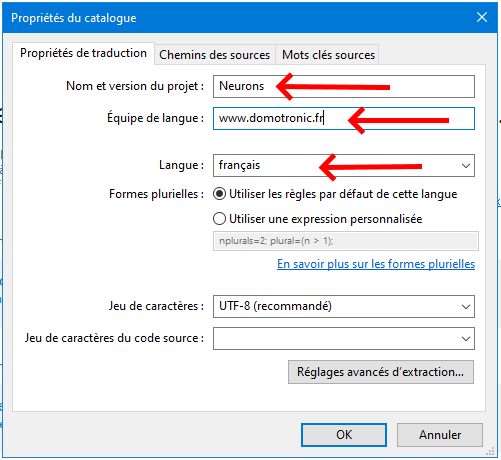Click the empty source code charset box

[344, 339]
